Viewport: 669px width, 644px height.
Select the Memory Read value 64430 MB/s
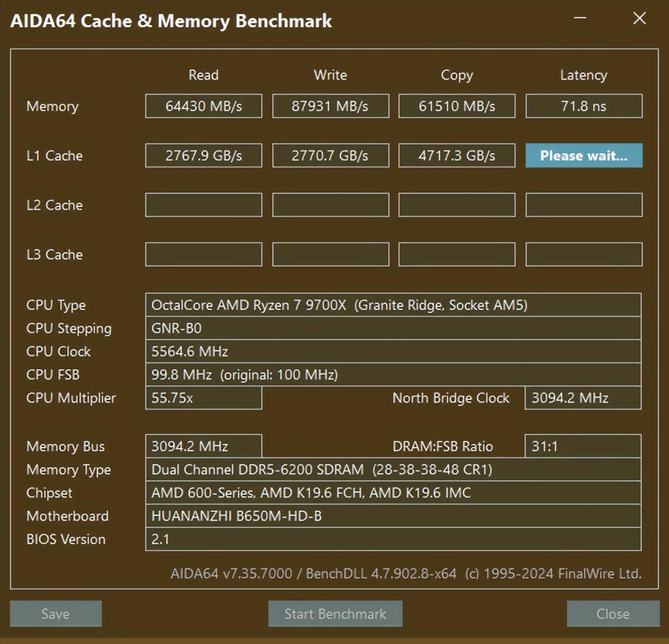(204, 106)
